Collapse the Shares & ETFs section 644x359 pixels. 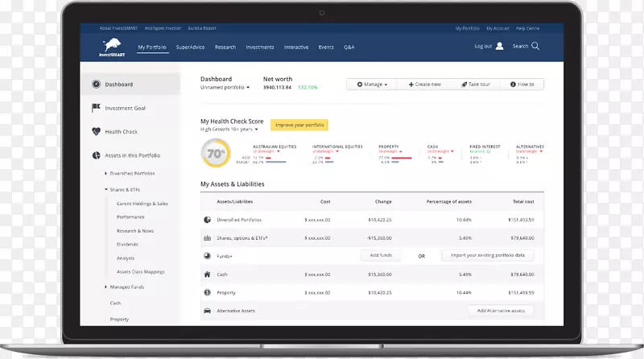tap(105, 190)
